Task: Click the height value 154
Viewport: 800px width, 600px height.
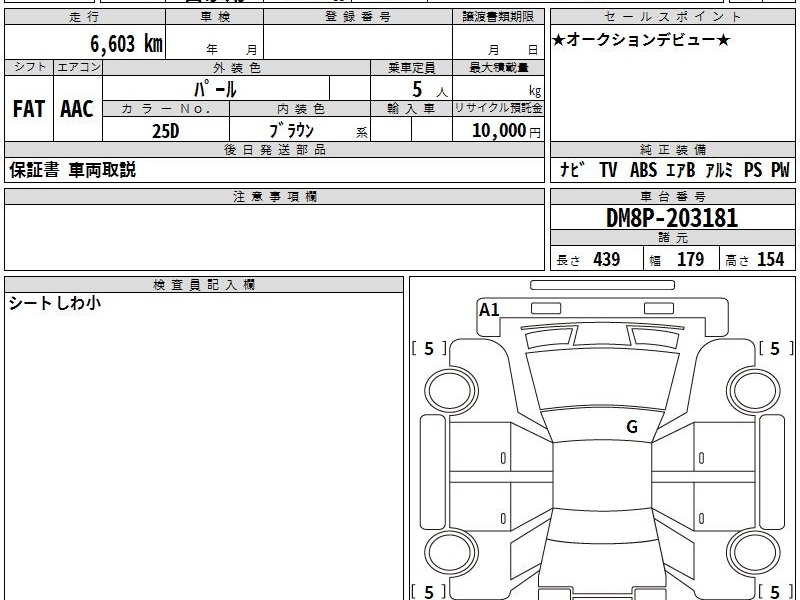Action: (770, 259)
